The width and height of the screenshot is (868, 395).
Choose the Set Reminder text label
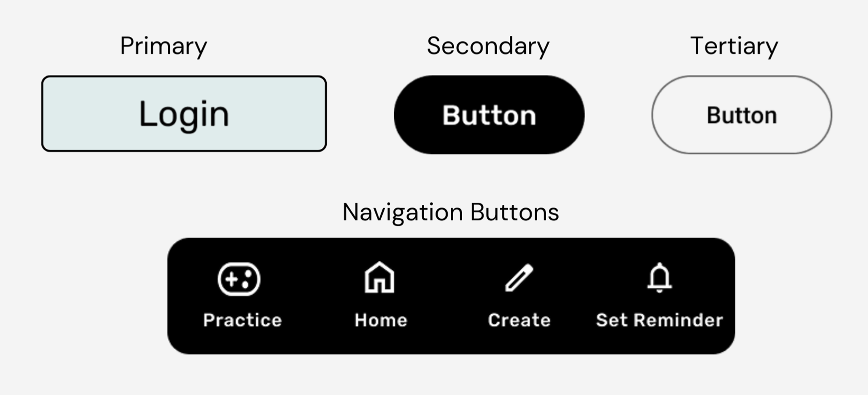[x=659, y=320]
